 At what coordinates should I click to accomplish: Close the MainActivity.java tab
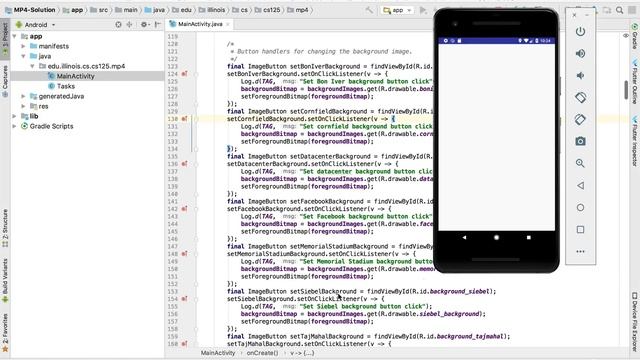coord(228,24)
